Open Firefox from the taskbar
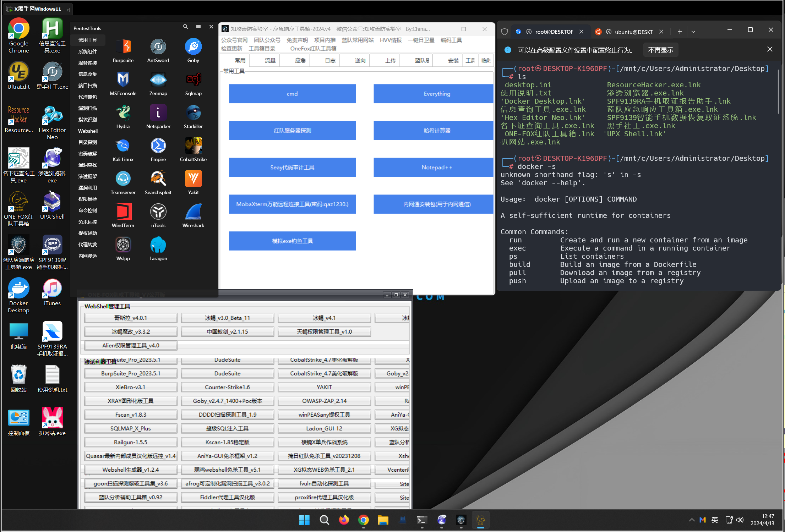 [x=344, y=520]
